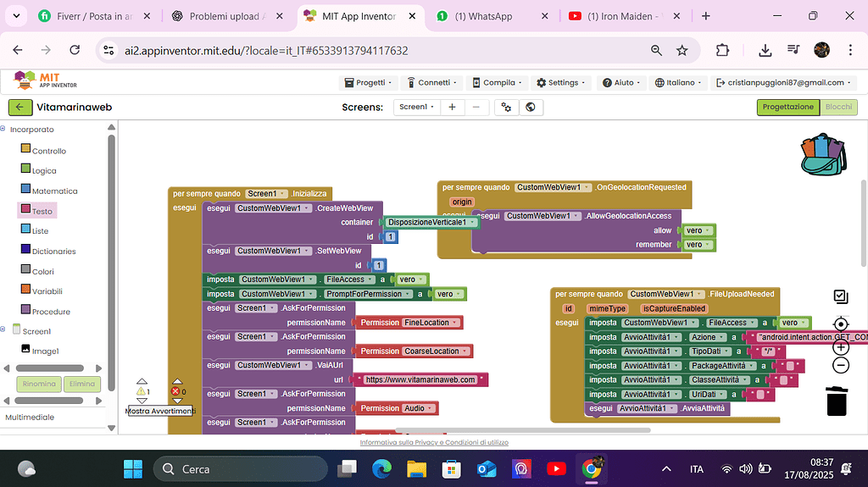Toggle the vero value for allow
The image size is (868, 487).
698,230
